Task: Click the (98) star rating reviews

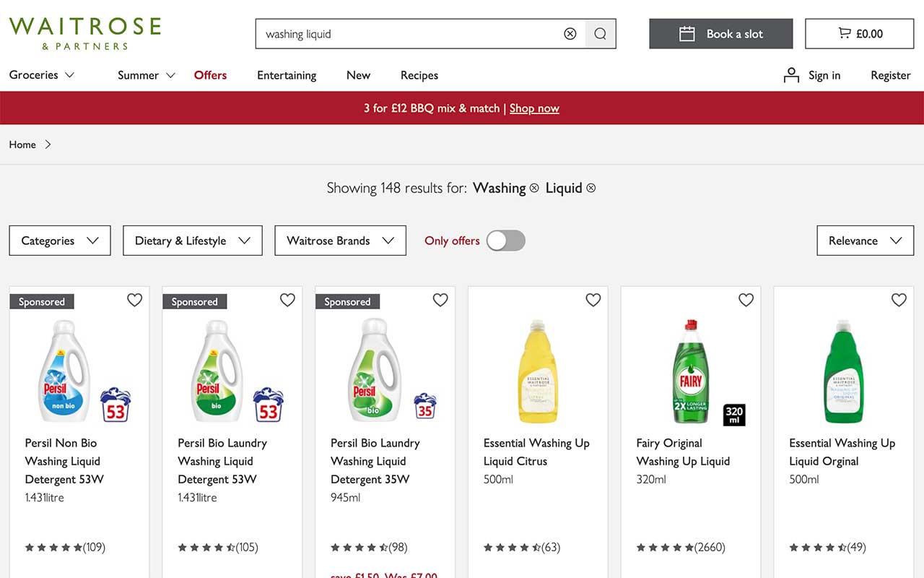Action: (x=367, y=547)
